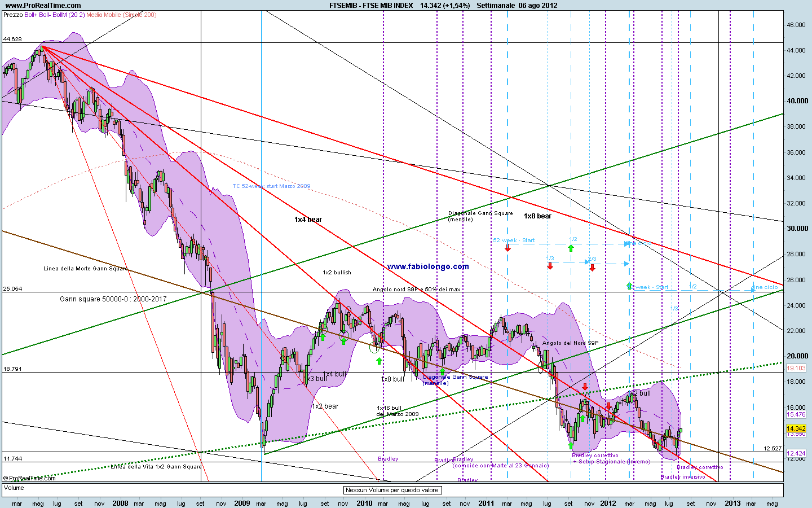Click the 44.628 horizontal level label

coord(12,39)
